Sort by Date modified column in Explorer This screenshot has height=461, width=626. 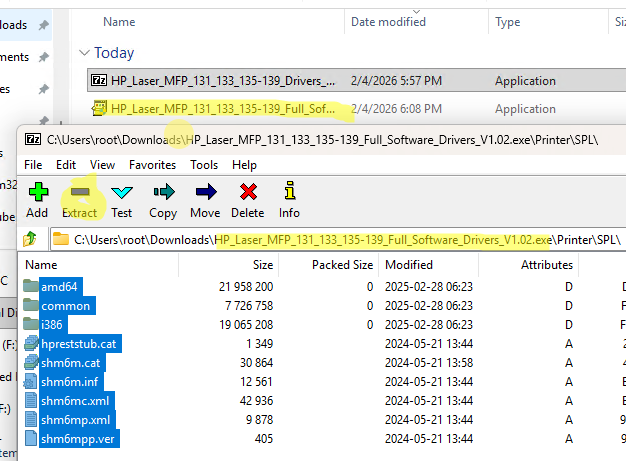388,21
